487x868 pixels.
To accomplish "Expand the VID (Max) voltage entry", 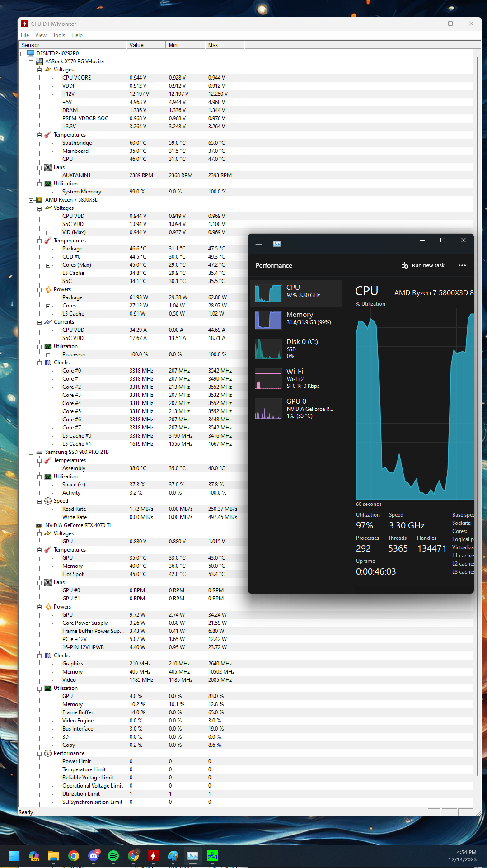I will pyautogui.click(x=48, y=232).
